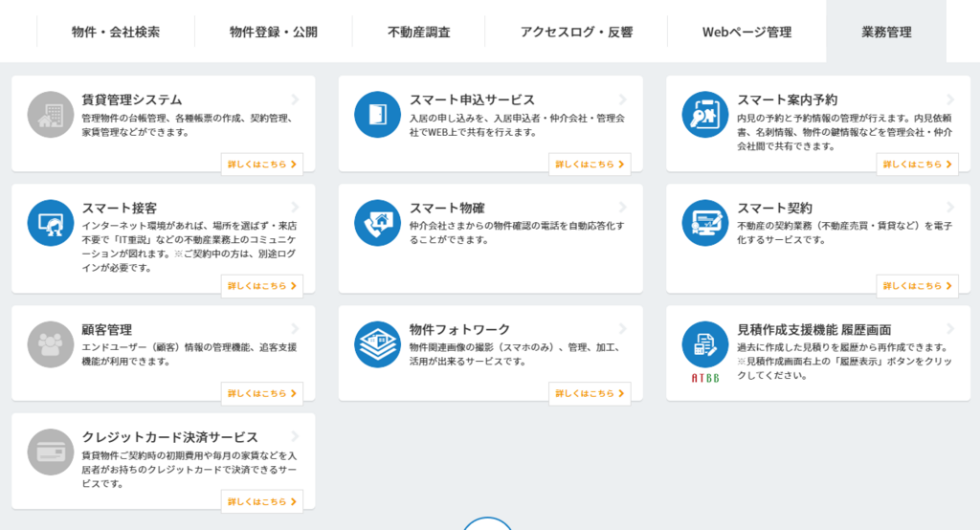Image resolution: width=980 pixels, height=530 pixels.
Task: Switch to the 不動産調査 tab
Action: coord(418,32)
